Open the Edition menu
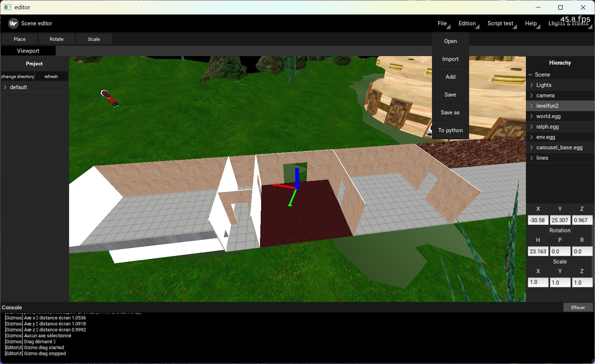This screenshot has width=595, height=364. pos(467,23)
